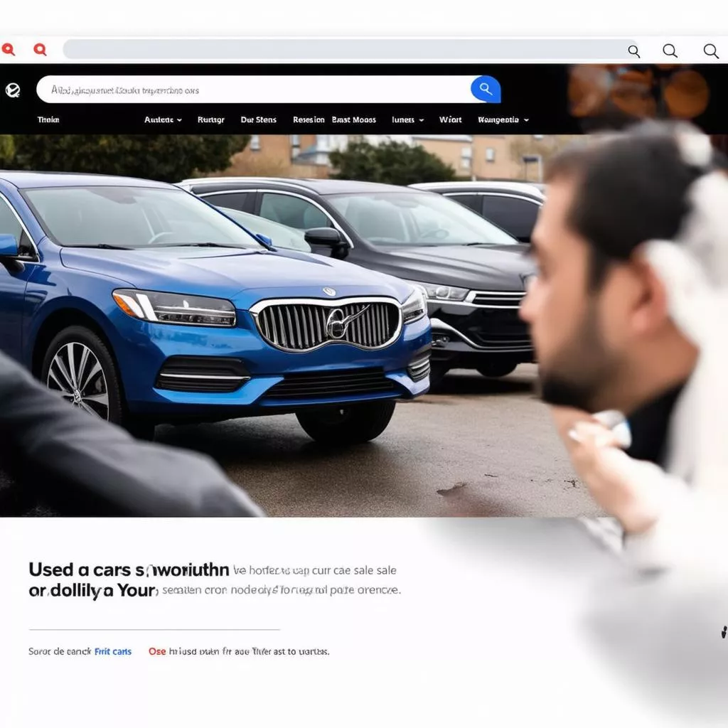This screenshot has width=728, height=728.
Task: Click the red Ose link near the bottom
Action: [x=159, y=651]
